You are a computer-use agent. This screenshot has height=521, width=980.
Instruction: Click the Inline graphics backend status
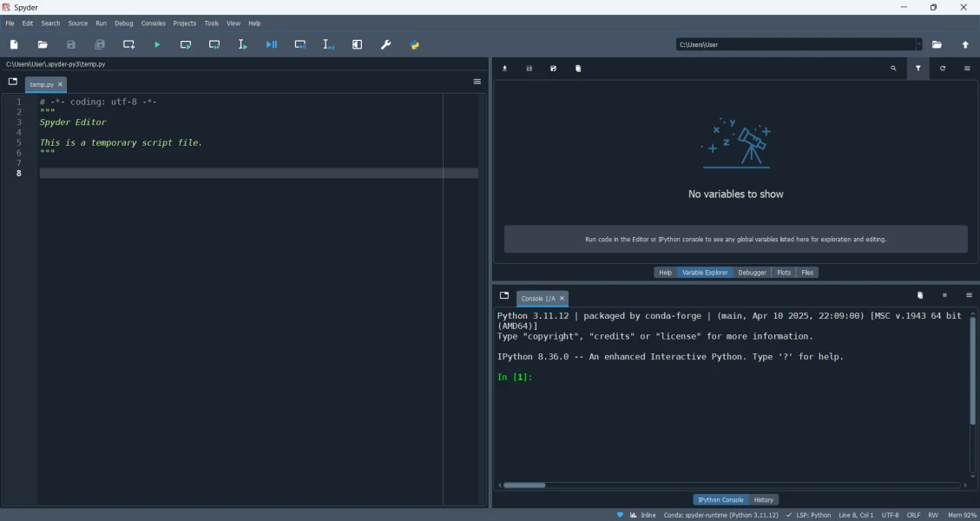tap(643, 516)
